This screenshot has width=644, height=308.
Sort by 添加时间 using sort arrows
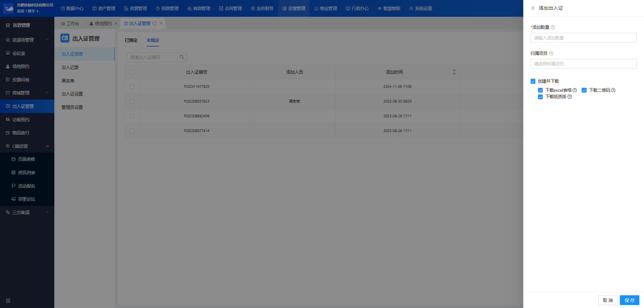point(454,72)
